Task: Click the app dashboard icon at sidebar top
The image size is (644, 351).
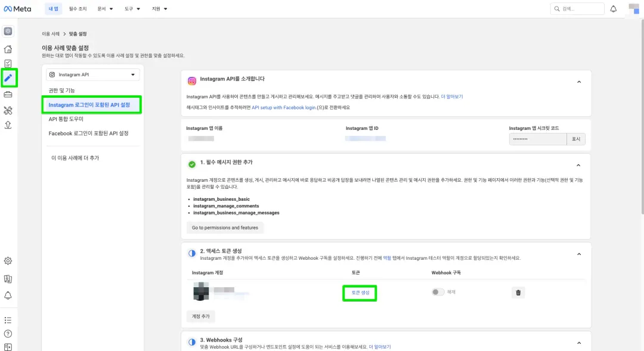Action: click(8, 31)
